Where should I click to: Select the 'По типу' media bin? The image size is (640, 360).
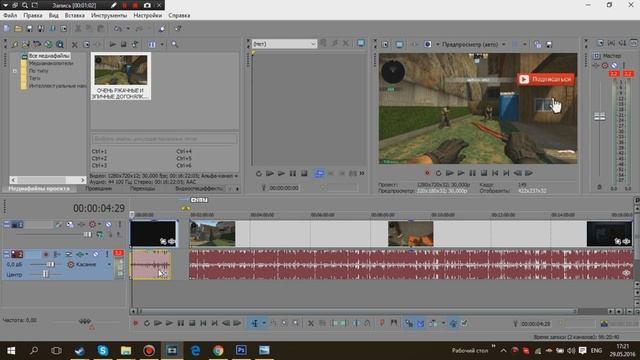pyautogui.click(x=38, y=71)
